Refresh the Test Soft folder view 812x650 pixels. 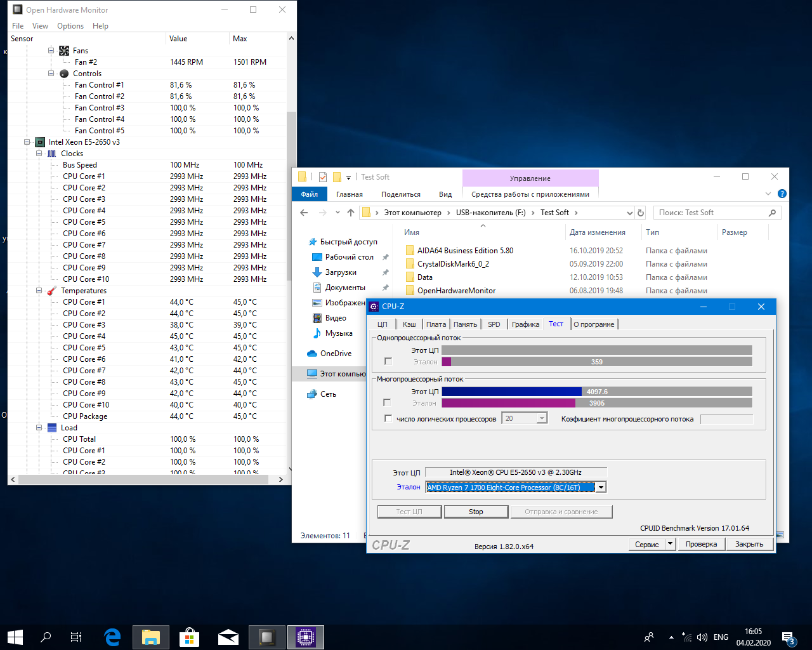click(x=641, y=213)
